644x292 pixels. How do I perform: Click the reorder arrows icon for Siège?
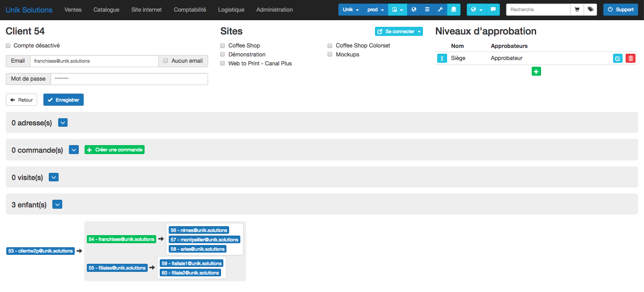(442, 58)
